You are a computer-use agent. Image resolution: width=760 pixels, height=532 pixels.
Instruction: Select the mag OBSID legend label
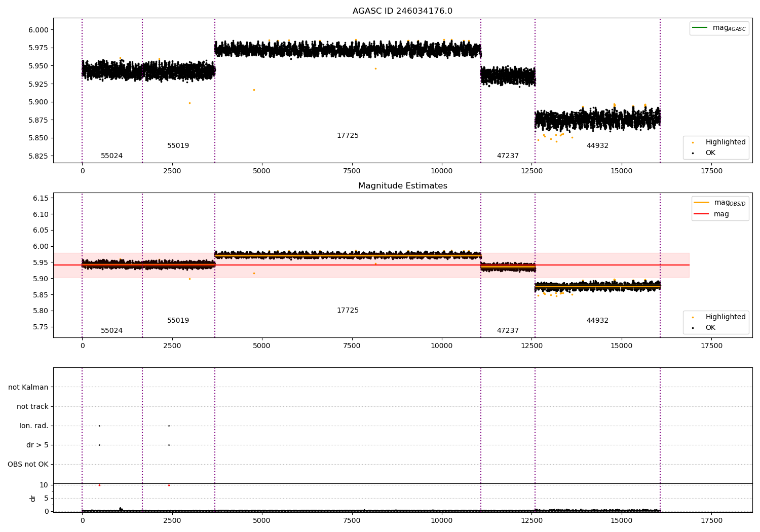click(x=730, y=203)
